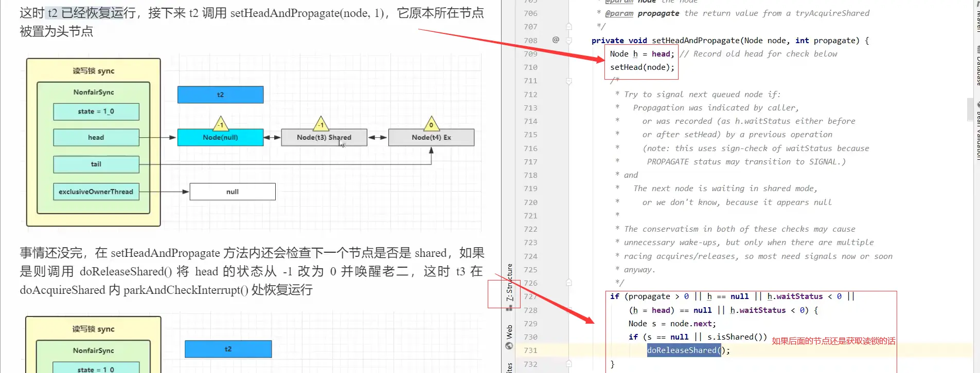Click the Node(t4) Ex box
Image resolution: width=980 pixels, height=373 pixels.
pyautogui.click(x=431, y=137)
